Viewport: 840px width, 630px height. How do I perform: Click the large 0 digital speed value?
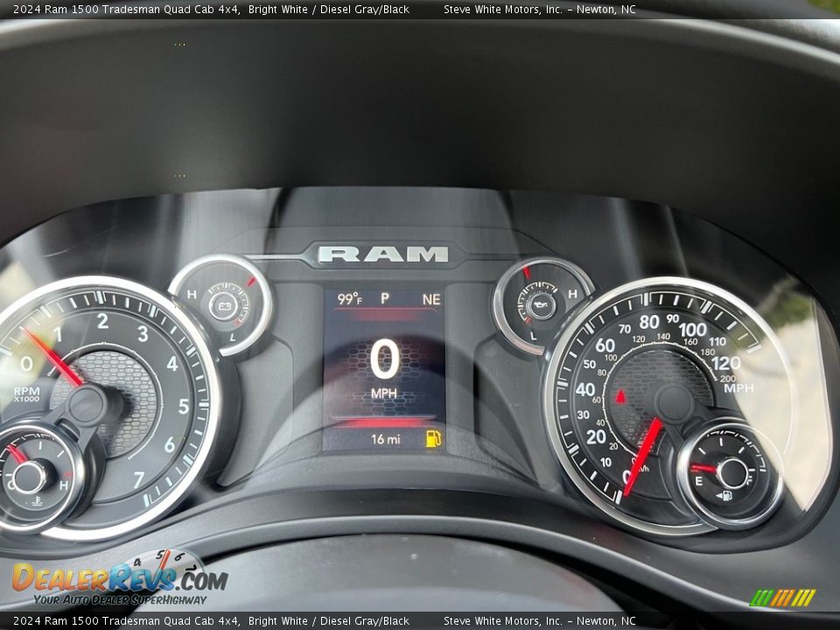coord(384,360)
